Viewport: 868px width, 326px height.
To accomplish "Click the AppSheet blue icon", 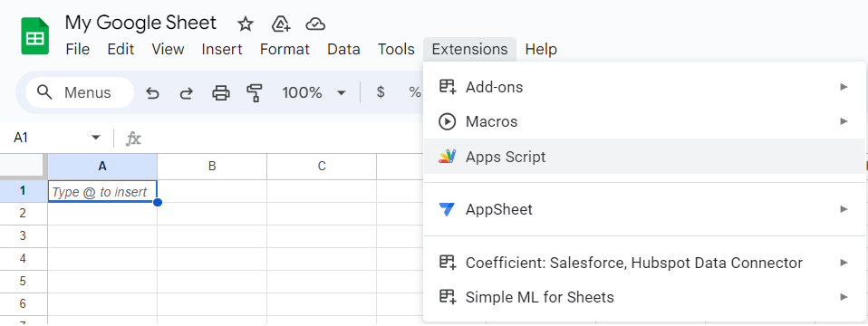I will click(447, 209).
